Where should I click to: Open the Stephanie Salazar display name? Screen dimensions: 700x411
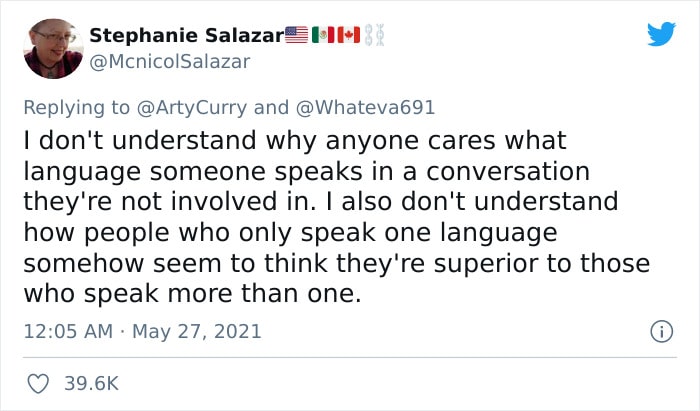(187, 35)
